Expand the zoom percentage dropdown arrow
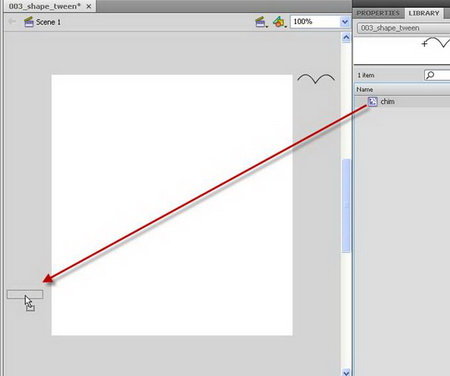Screen dimensions: 450x376 click(345, 22)
